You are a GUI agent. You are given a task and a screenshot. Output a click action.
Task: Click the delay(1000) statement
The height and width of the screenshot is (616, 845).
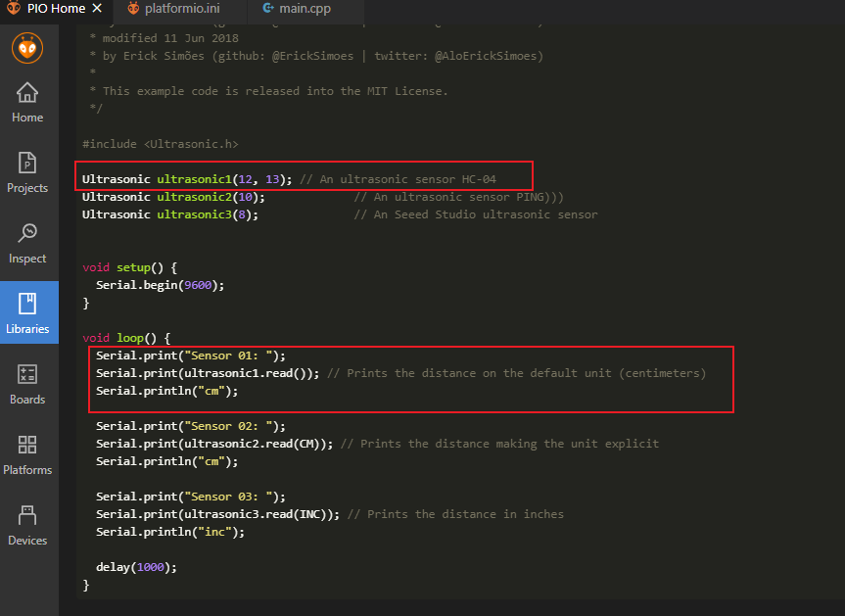pos(136,567)
